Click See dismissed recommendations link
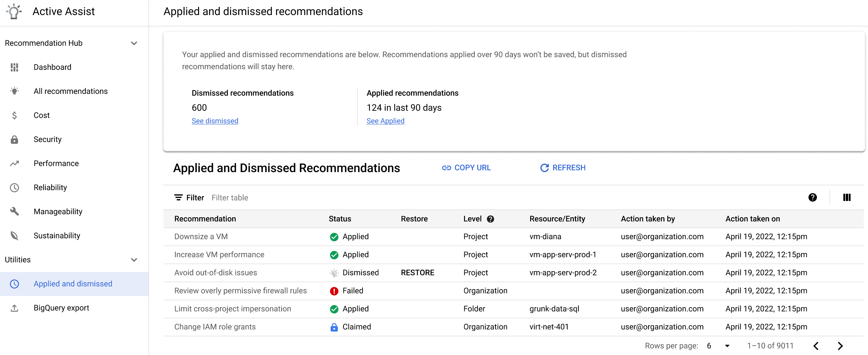Viewport: 868px width, 355px height. coord(215,120)
